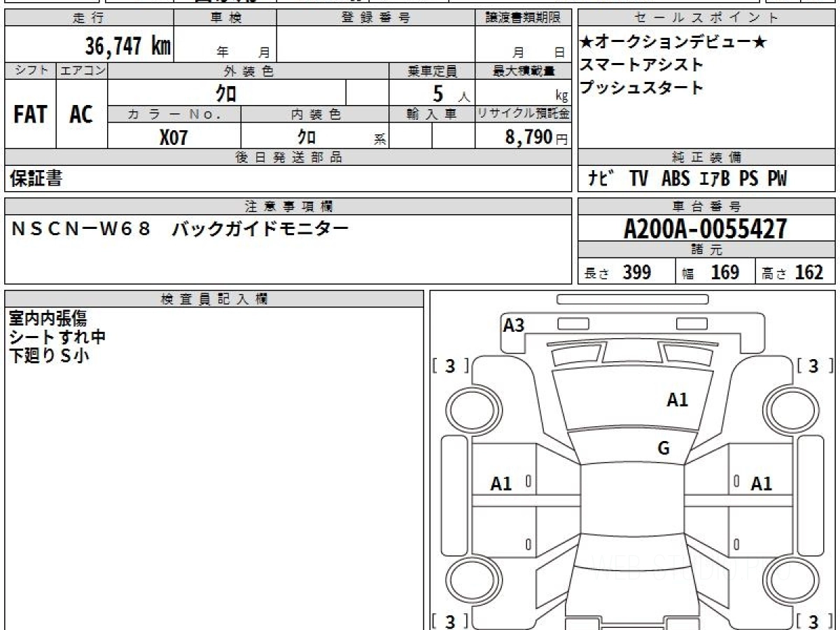Select the シートすれ中 inspector note
Screen dimensions: 840x630
(57, 337)
